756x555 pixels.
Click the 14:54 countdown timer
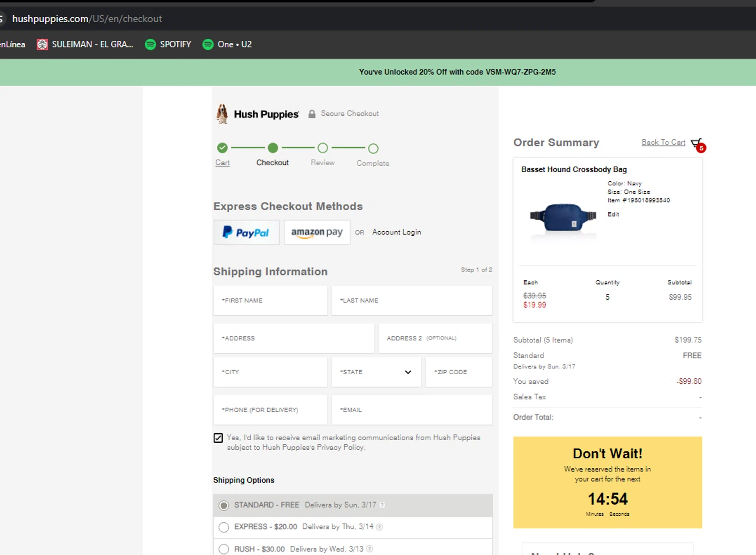(x=608, y=499)
